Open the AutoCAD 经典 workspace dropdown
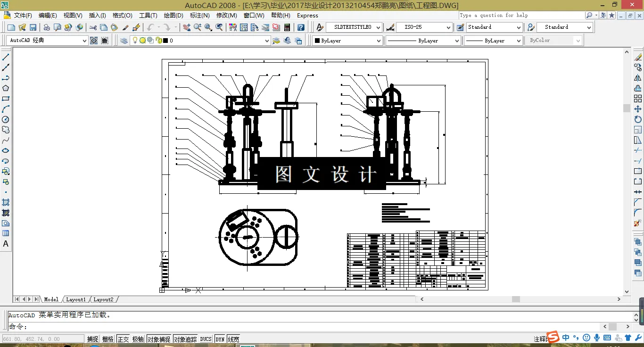This screenshot has width=644, height=347. point(48,41)
